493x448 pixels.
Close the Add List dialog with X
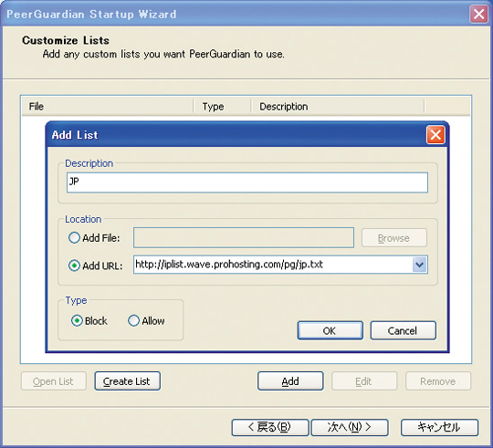click(435, 135)
